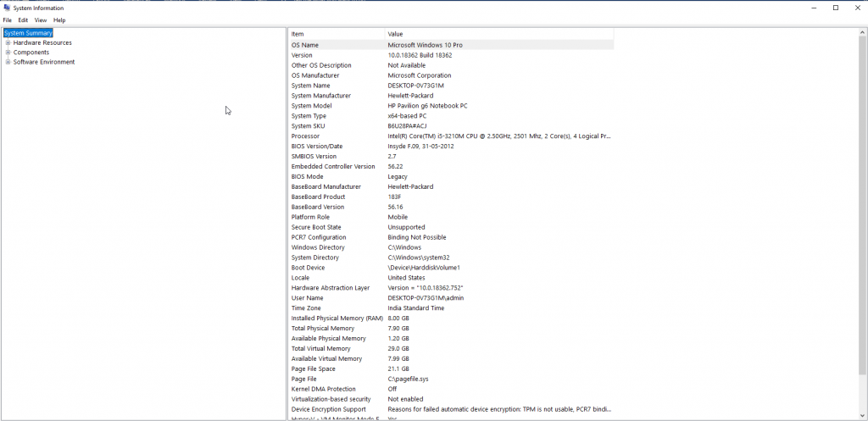Click value DESKTOP-0V73G1M\admin

pyautogui.click(x=426, y=298)
